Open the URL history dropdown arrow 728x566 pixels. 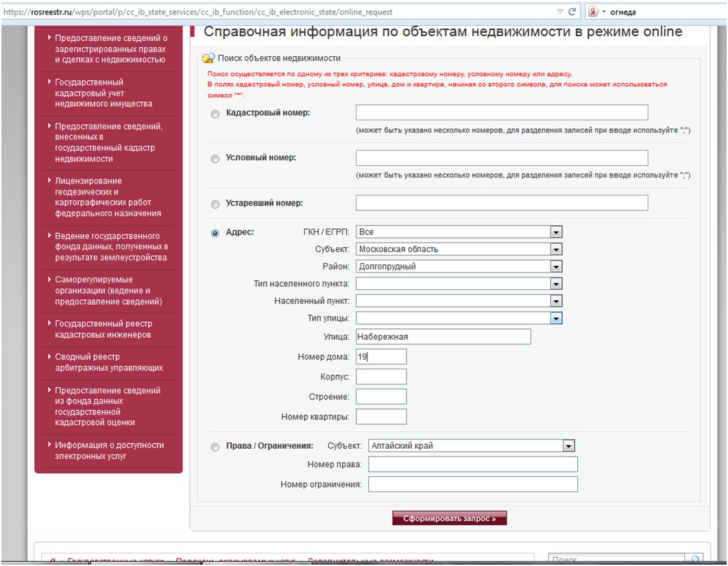(x=560, y=12)
